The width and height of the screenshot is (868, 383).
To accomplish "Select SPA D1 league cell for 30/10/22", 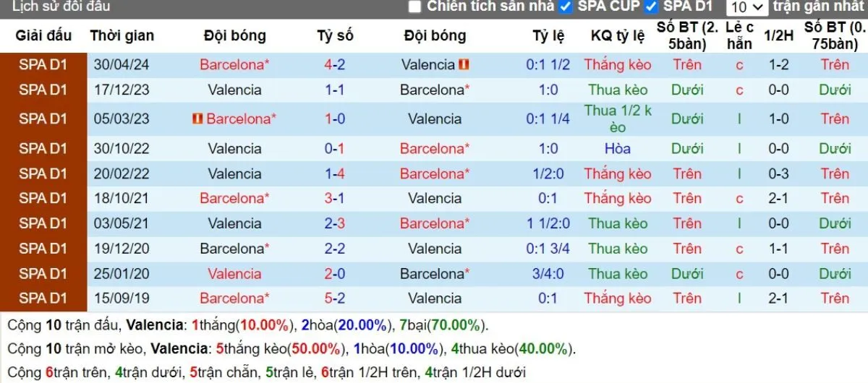I will pyautogui.click(x=43, y=148).
